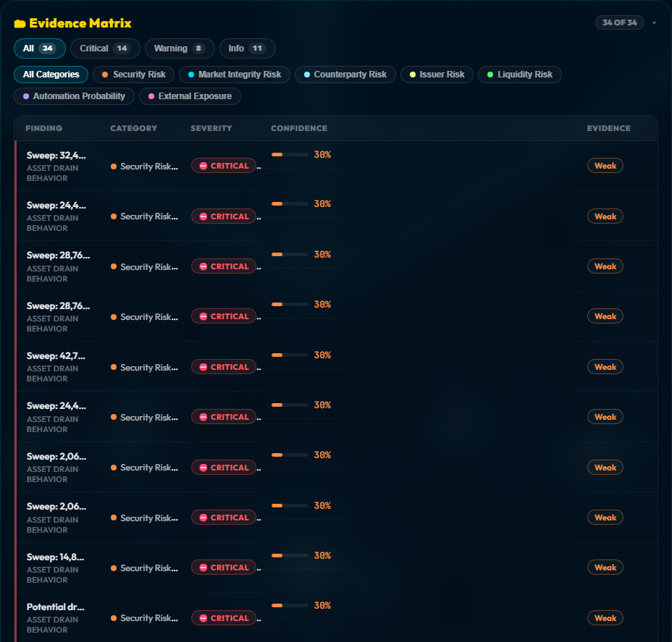This screenshot has height=642, width=672.
Task: Toggle the Liquidity Risk filter chip
Action: pos(519,75)
